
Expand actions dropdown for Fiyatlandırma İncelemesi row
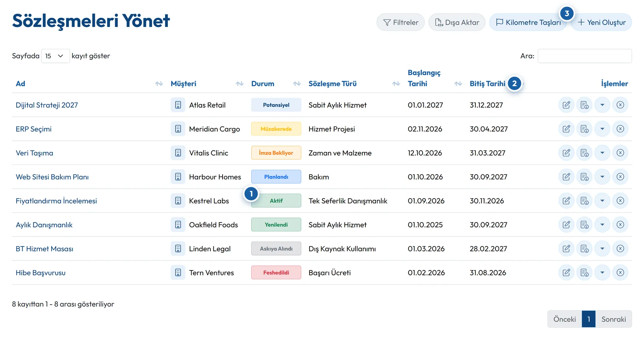pyautogui.click(x=602, y=201)
